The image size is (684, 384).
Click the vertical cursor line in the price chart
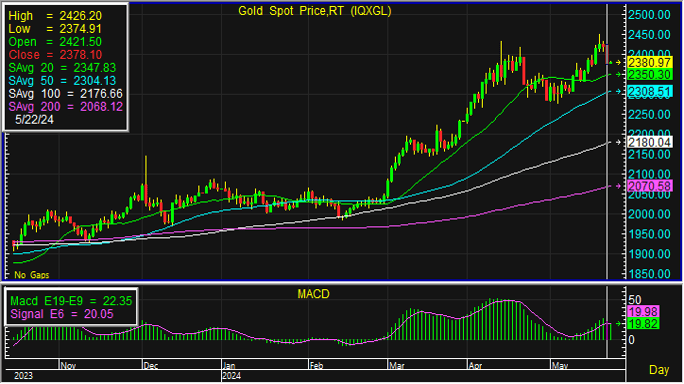click(x=607, y=142)
